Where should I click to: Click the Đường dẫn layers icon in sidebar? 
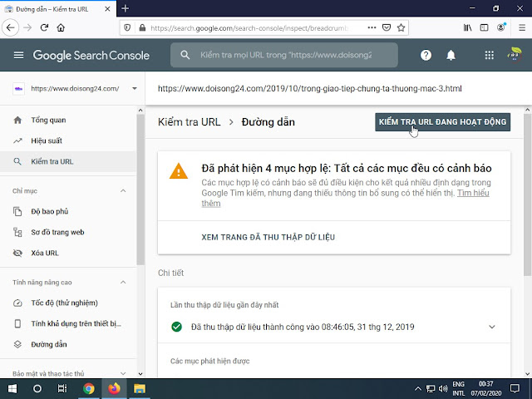(x=17, y=344)
